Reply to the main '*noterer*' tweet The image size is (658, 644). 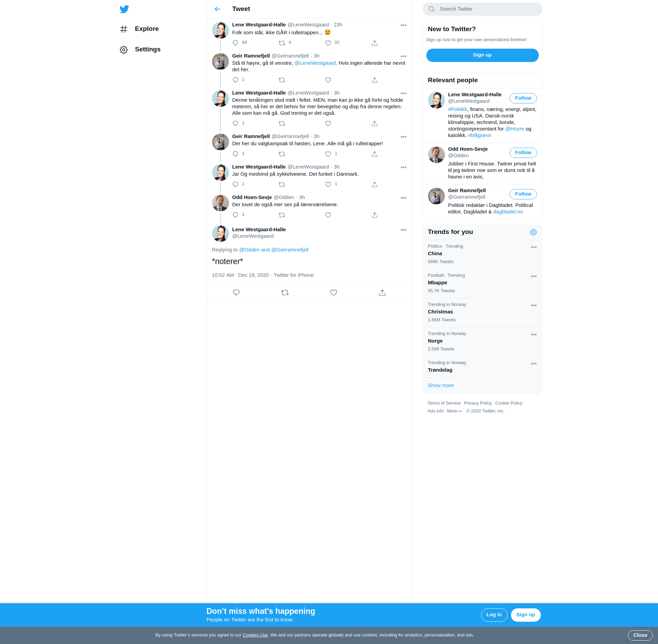coord(236,293)
